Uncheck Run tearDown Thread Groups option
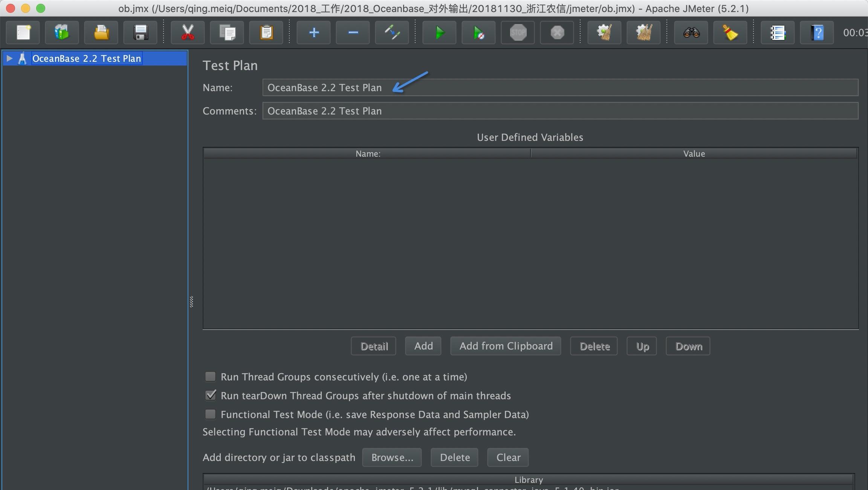 [210, 395]
